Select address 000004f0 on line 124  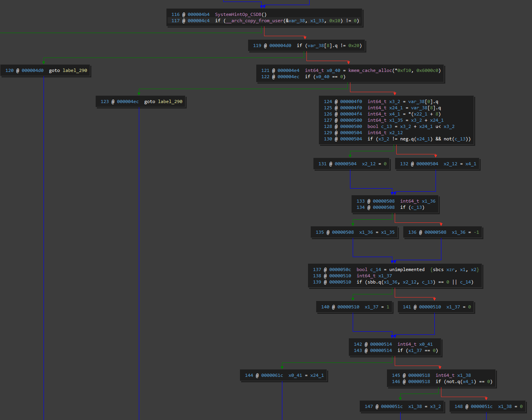tap(352, 101)
